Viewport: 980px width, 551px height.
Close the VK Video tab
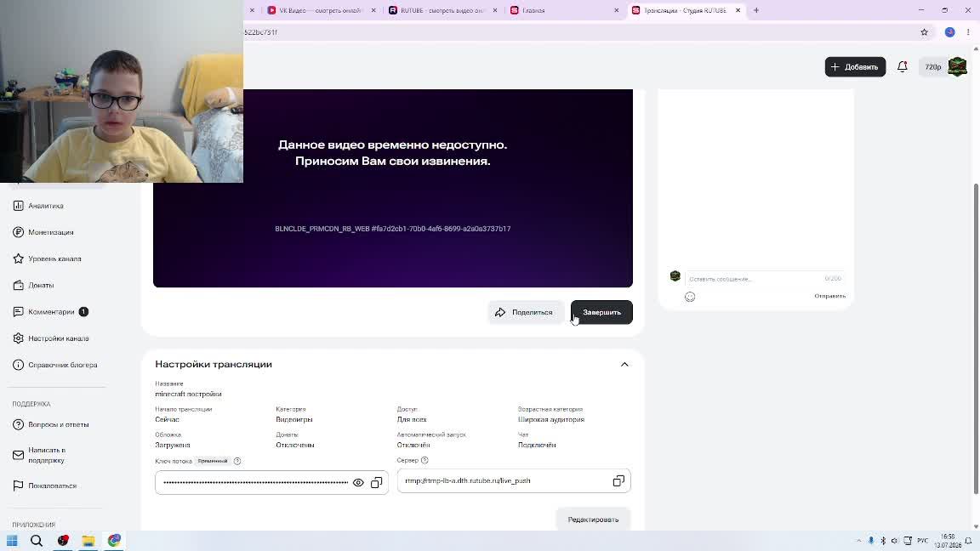373,10
